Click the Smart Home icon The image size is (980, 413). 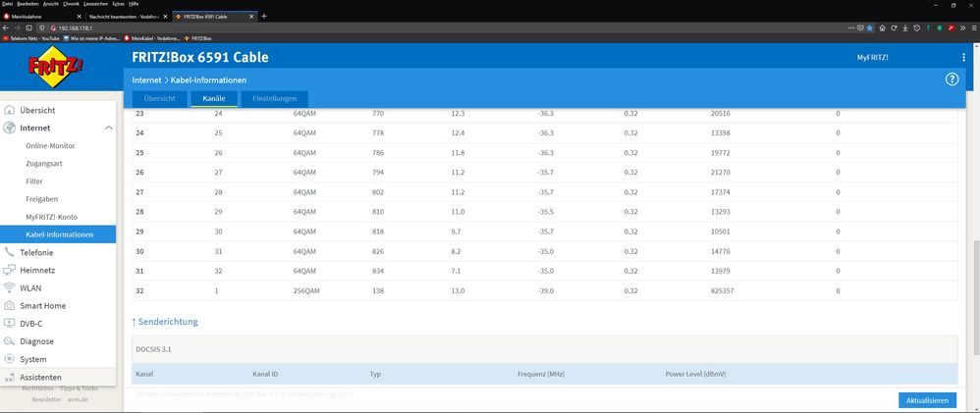click(x=10, y=306)
